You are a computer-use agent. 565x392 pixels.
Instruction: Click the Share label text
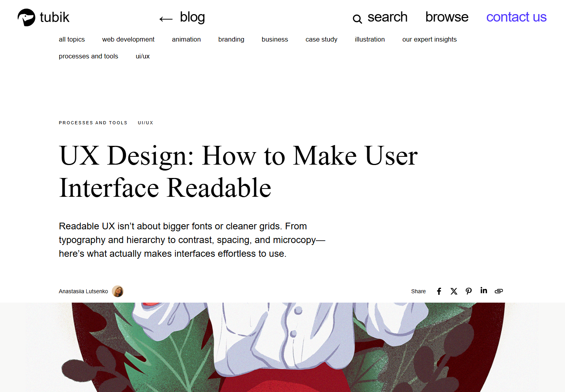tap(418, 291)
